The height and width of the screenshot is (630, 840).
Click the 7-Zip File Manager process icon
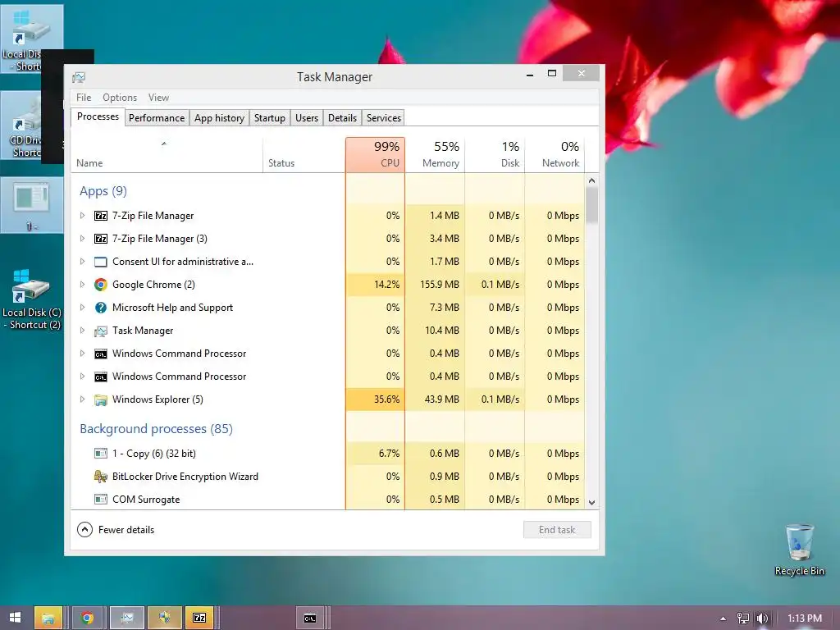[x=101, y=216]
